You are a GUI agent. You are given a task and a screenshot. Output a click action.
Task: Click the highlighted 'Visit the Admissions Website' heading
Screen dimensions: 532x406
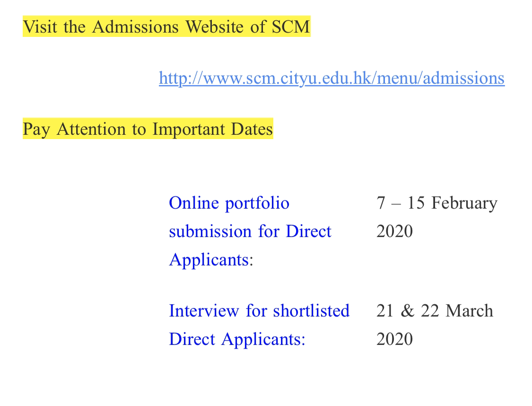[x=166, y=26]
